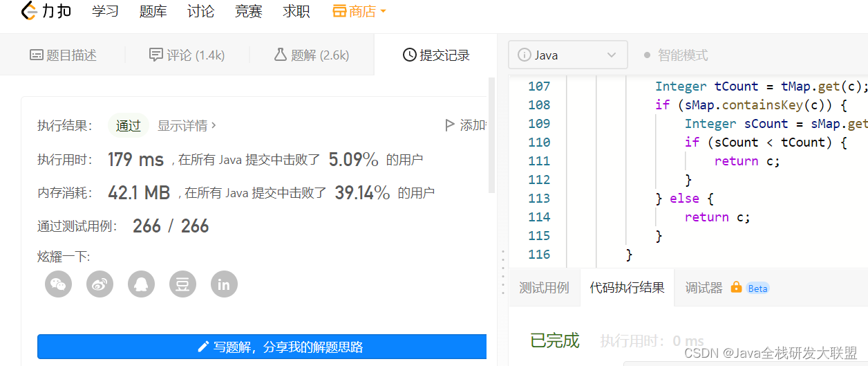Click code 'Integer tCount = tMap.get(c);'
This screenshot has width=868, height=366.
pyautogui.click(x=762, y=86)
